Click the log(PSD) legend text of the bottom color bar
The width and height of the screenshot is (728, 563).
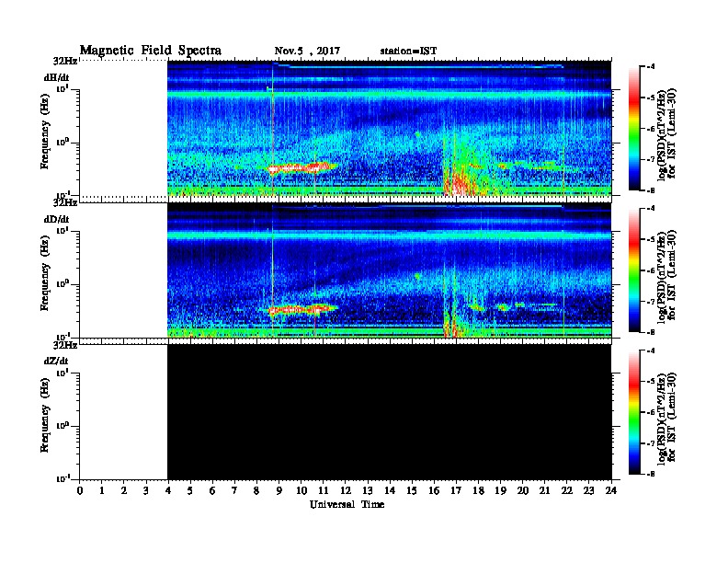tap(666, 418)
